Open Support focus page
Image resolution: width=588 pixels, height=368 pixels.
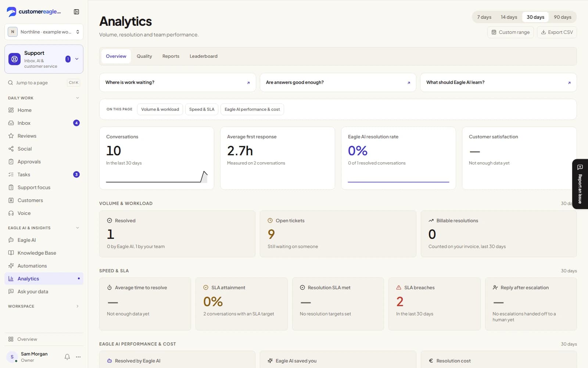(44, 187)
